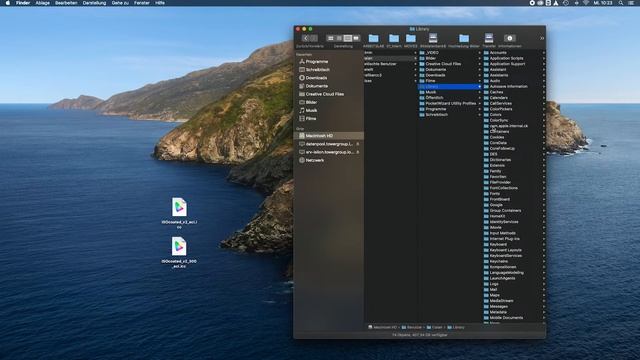Expand the Musik folder arrow
This screenshot has width=640, height=360.
coord(479,92)
